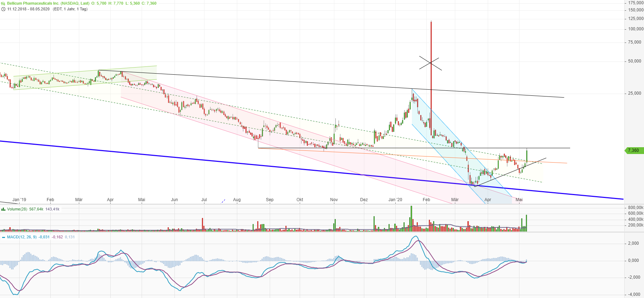Click the 25,000 label on price axis
The width and height of the screenshot is (644, 298).
coord(634,93)
